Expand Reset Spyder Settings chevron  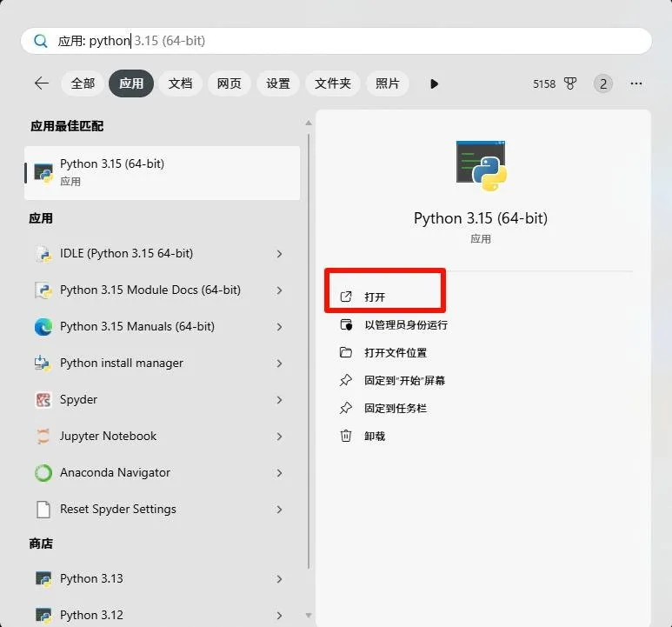click(x=279, y=509)
